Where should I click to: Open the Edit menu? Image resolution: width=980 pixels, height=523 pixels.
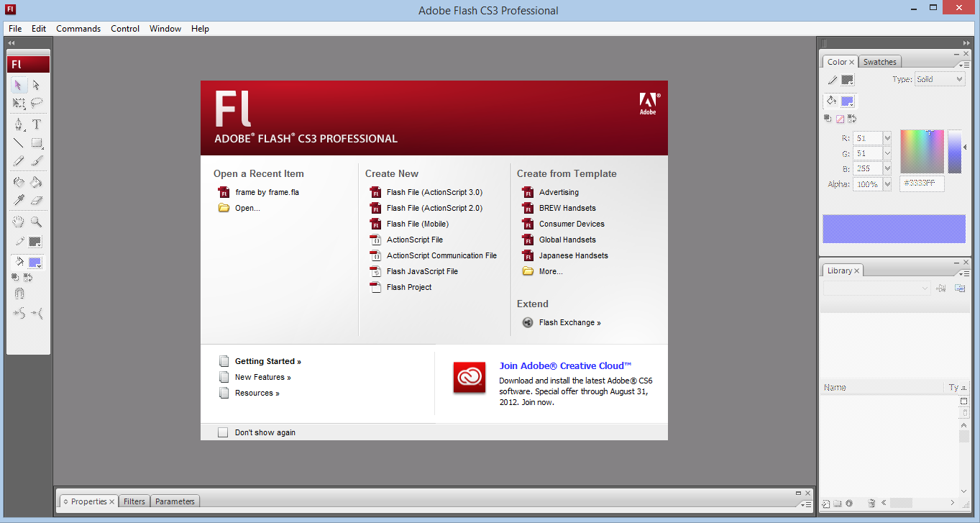click(39, 29)
